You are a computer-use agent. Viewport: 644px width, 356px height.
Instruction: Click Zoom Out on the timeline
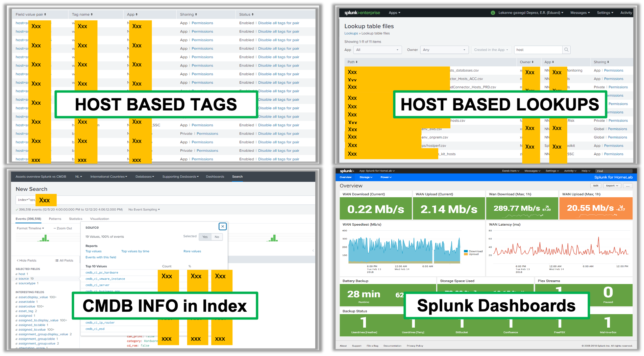pos(63,228)
